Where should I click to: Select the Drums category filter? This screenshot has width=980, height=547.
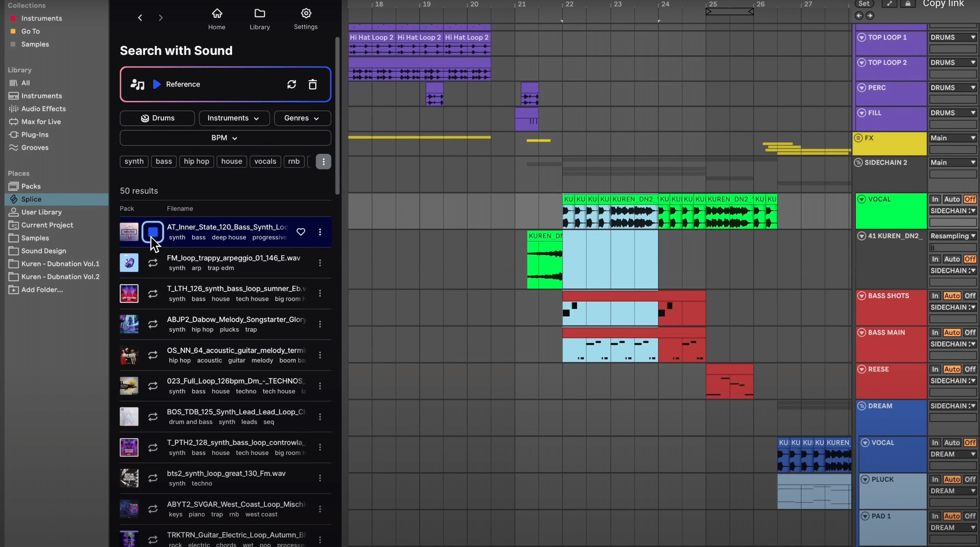[x=157, y=118]
